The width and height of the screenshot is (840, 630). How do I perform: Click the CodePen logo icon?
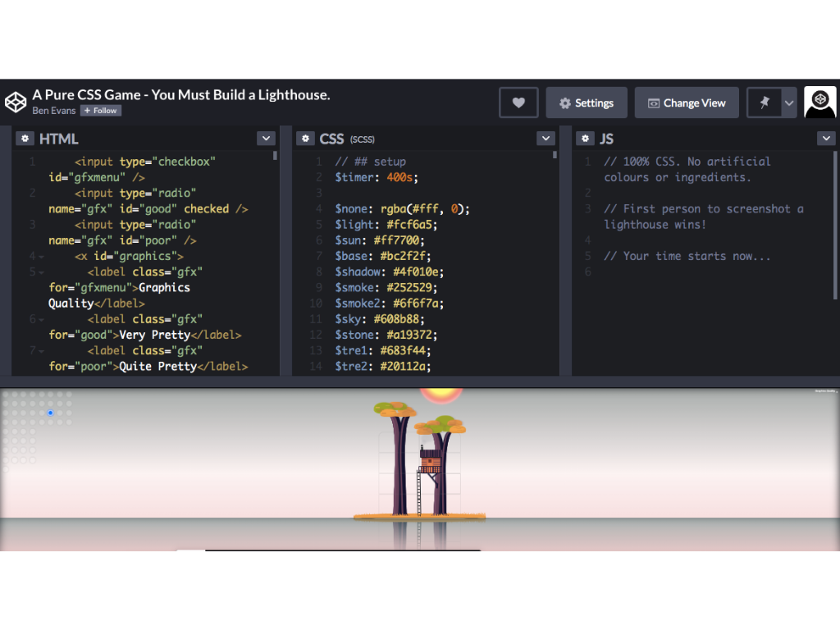pyautogui.click(x=16, y=103)
